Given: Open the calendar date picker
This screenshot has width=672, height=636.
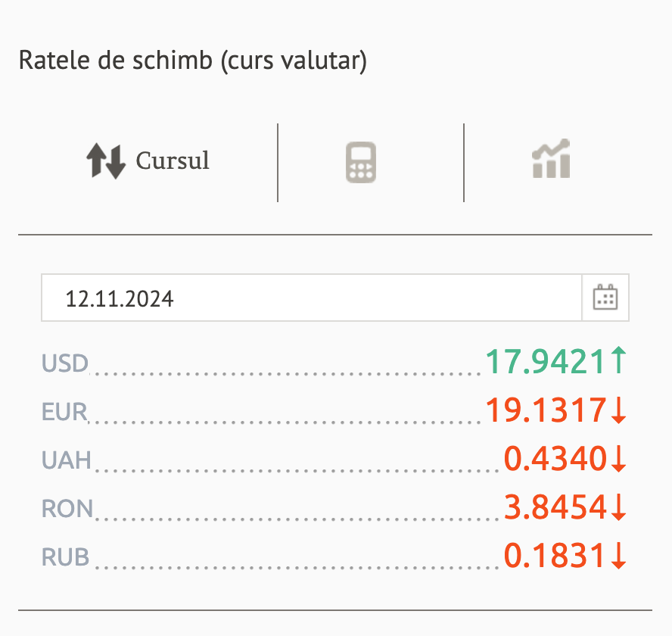Looking at the screenshot, I should click(605, 298).
